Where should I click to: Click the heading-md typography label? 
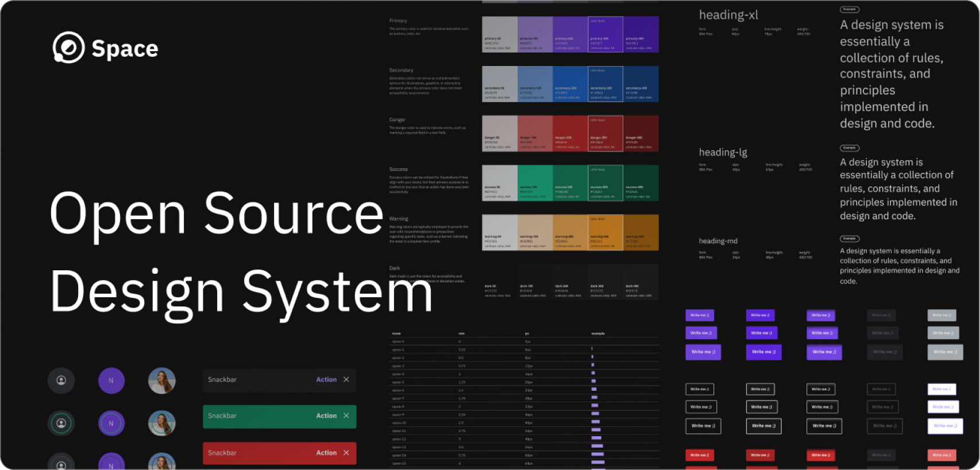(x=718, y=241)
